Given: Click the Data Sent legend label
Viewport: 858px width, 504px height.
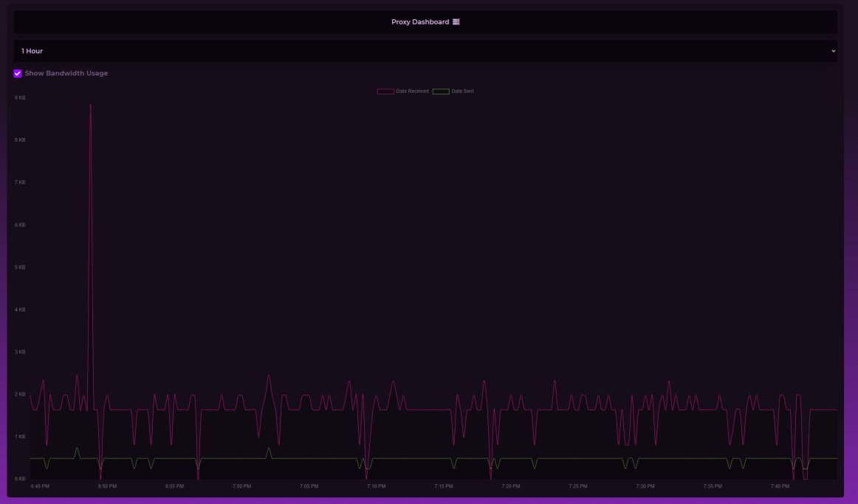Looking at the screenshot, I should [x=462, y=92].
